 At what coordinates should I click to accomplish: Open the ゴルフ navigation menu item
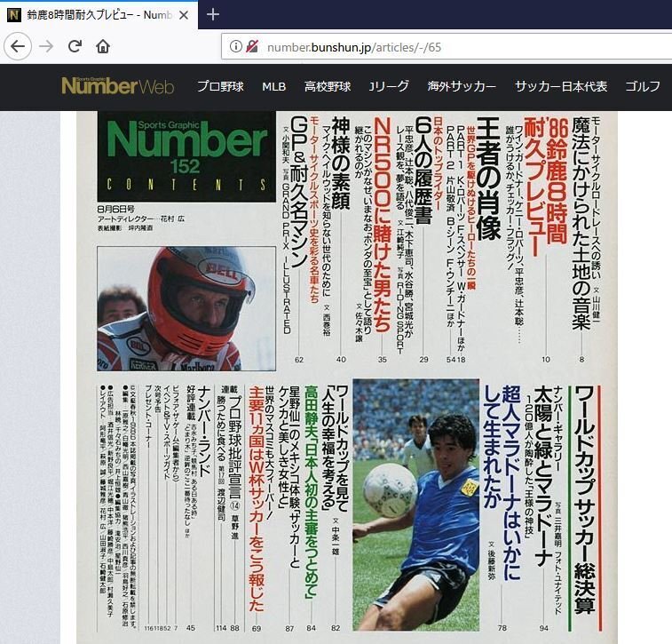[643, 86]
